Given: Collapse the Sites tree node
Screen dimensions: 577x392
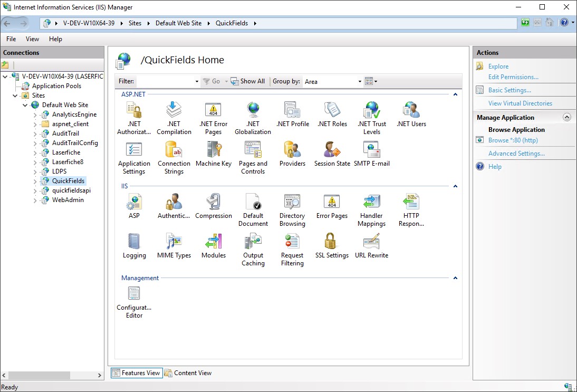Looking at the screenshot, I should pos(15,95).
